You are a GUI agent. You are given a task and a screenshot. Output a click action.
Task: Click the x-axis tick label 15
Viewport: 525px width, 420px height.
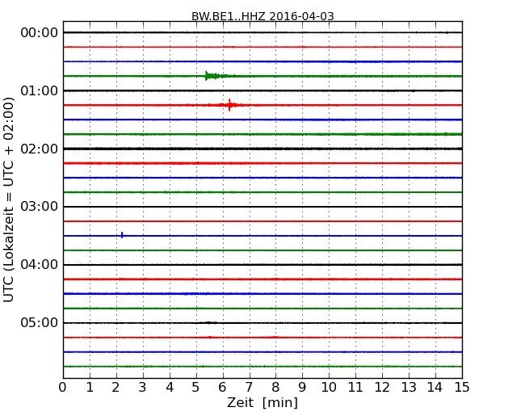(462, 388)
